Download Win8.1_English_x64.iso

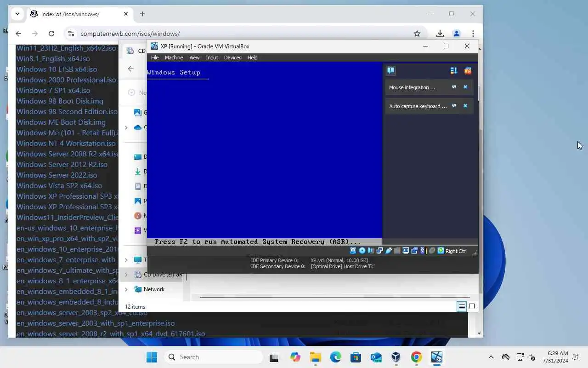tap(53, 58)
